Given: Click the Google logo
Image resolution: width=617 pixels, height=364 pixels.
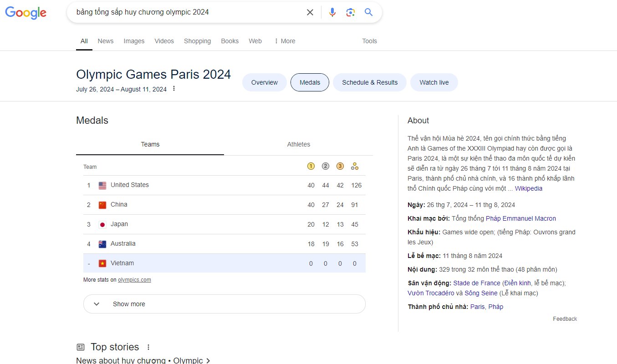Looking at the screenshot, I should [x=26, y=12].
